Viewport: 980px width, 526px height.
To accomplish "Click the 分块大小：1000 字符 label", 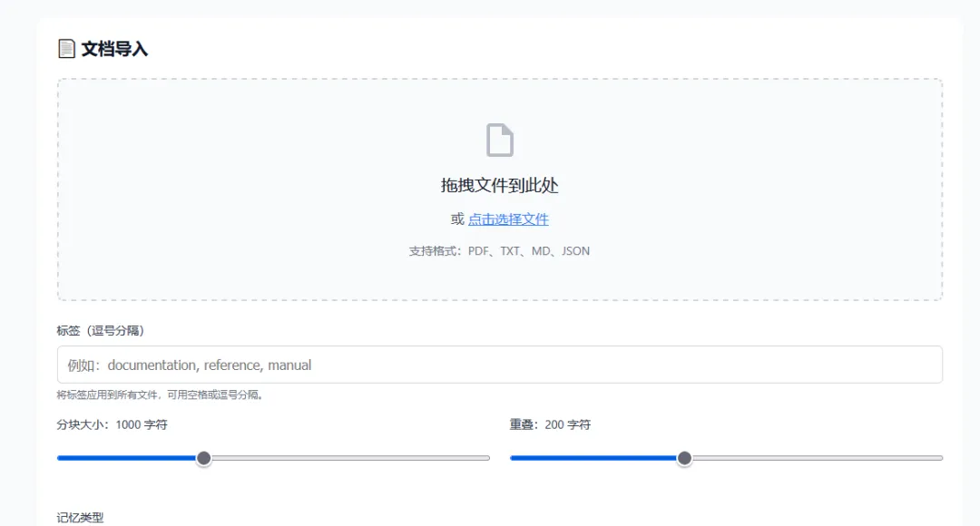I will click(112, 424).
